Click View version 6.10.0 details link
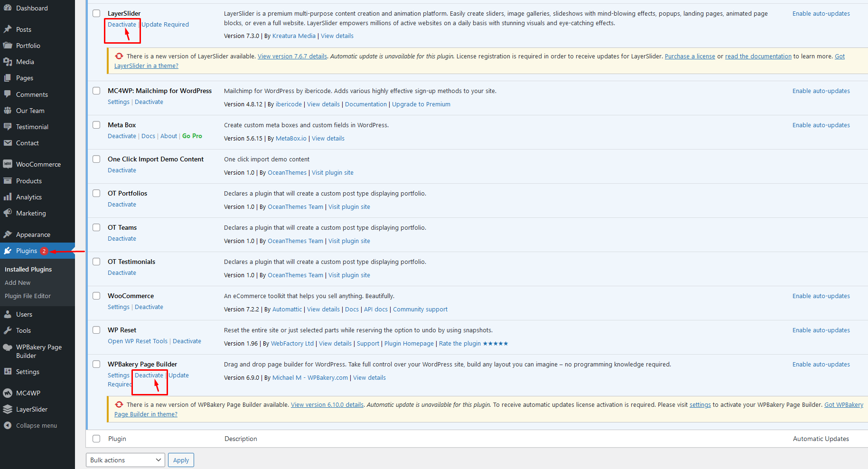This screenshot has height=469, width=868. click(x=327, y=404)
